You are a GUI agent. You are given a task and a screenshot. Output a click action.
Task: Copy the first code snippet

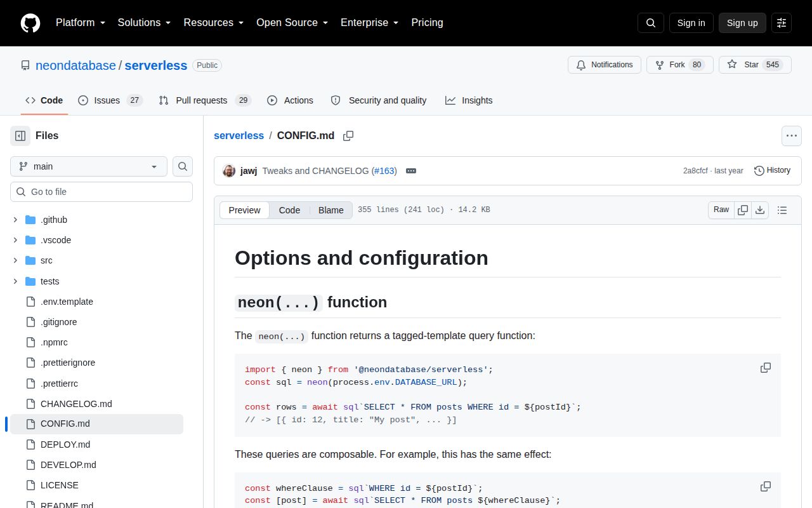click(x=766, y=368)
